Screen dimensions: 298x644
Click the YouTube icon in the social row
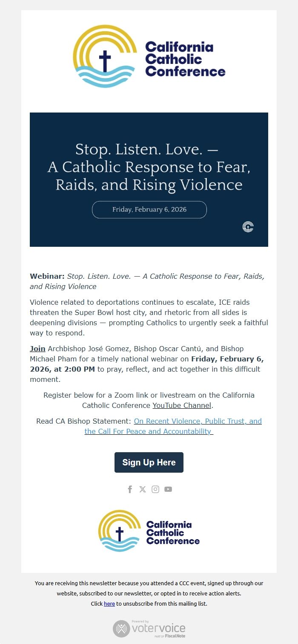[x=168, y=489]
